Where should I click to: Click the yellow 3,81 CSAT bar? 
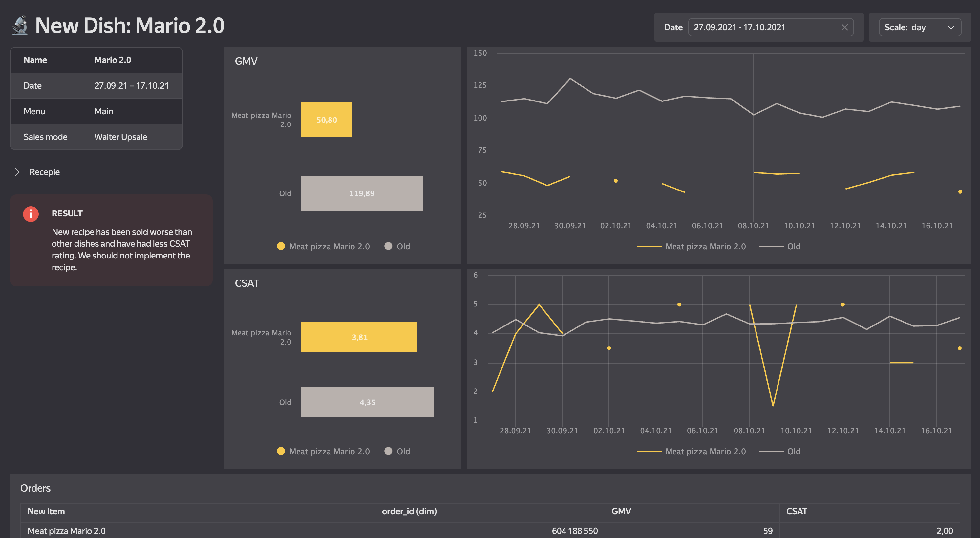pos(359,337)
